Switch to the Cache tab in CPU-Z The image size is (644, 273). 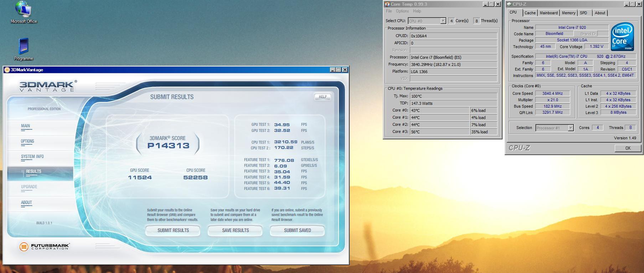point(530,13)
